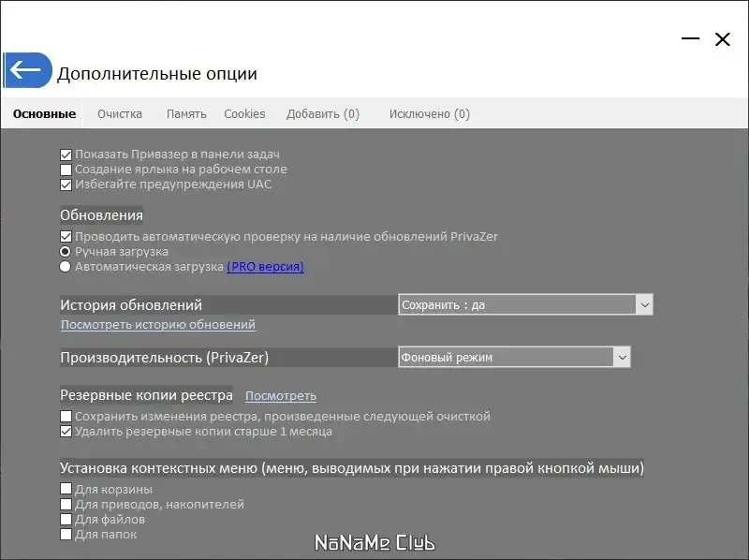Check the Для папок option

click(66, 534)
